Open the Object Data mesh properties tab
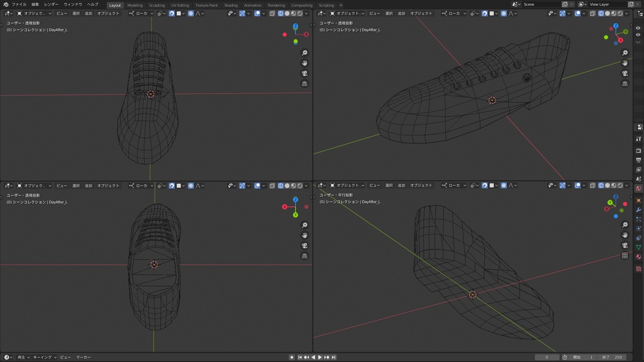This screenshot has width=644, height=362. (639, 247)
